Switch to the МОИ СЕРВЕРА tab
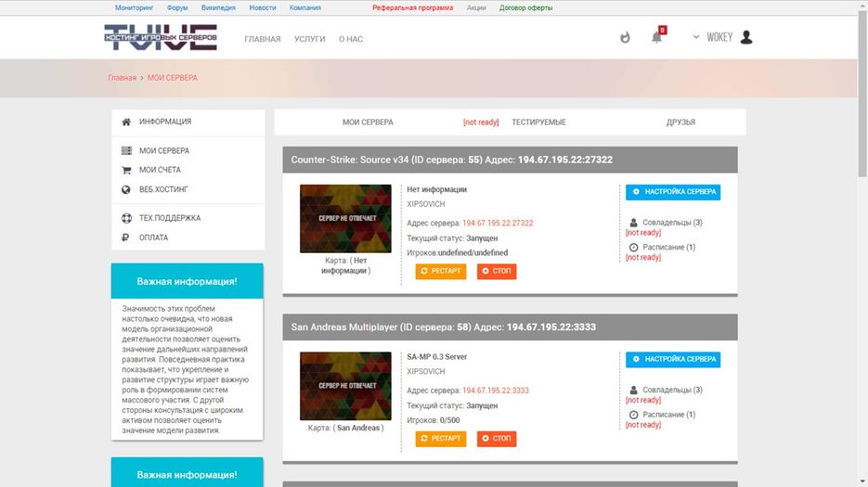 [x=368, y=122]
